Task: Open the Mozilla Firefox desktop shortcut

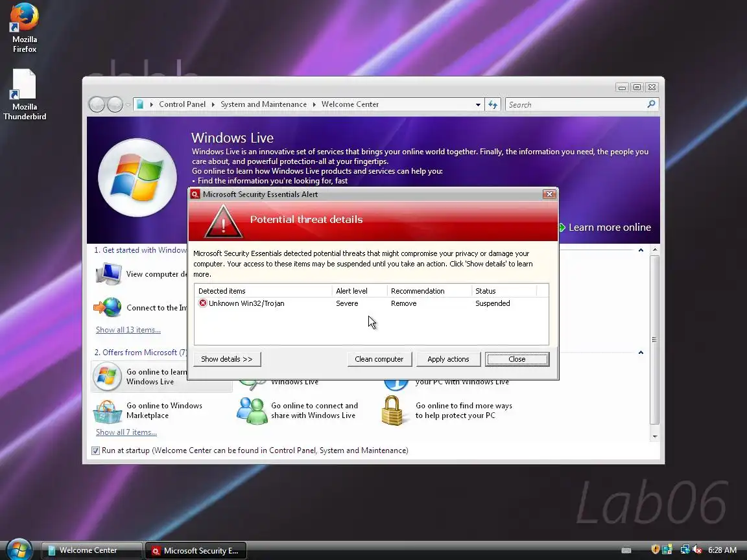Action: click(x=24, y=28)
